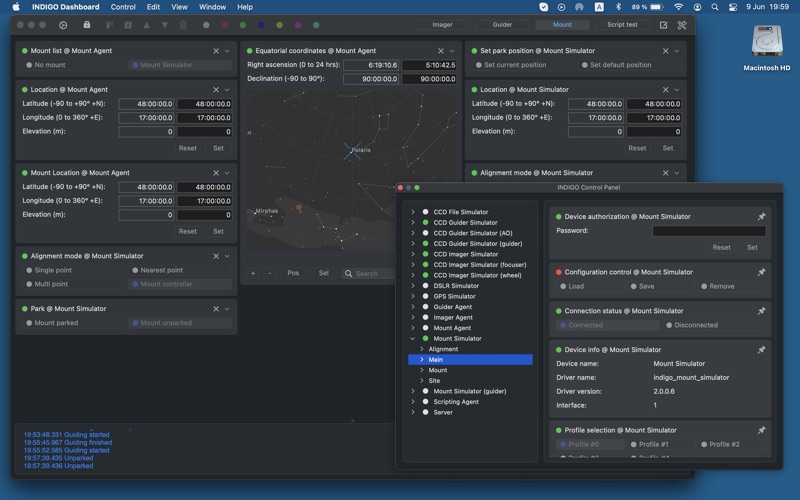Screen dimensions: 800x500
Task: Expand the DSLR Simulator tree node
Action: [413, 286]
